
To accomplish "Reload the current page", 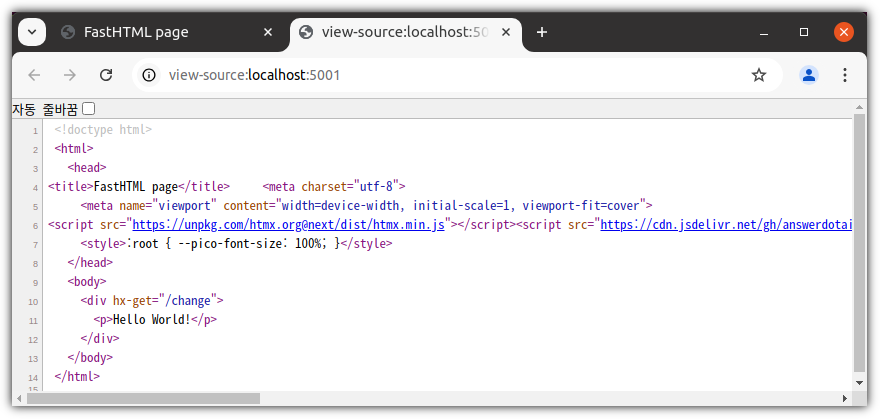I will (x=106, y=75).
